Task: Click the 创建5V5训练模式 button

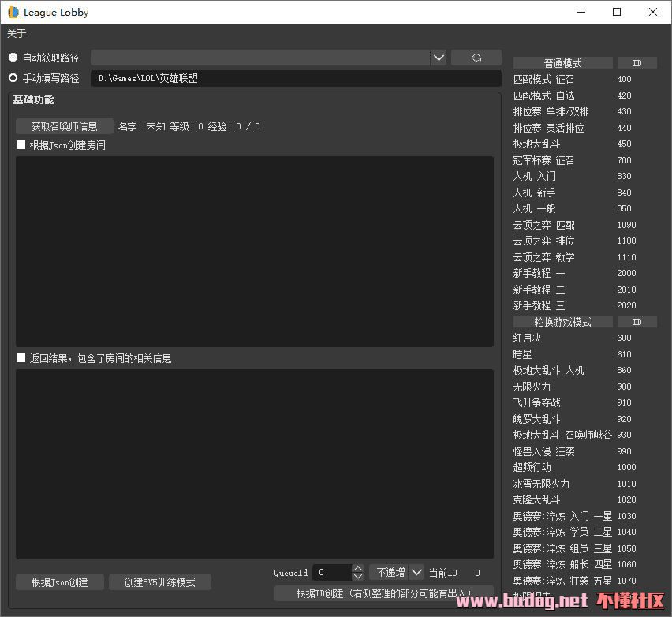Action: 160,582
